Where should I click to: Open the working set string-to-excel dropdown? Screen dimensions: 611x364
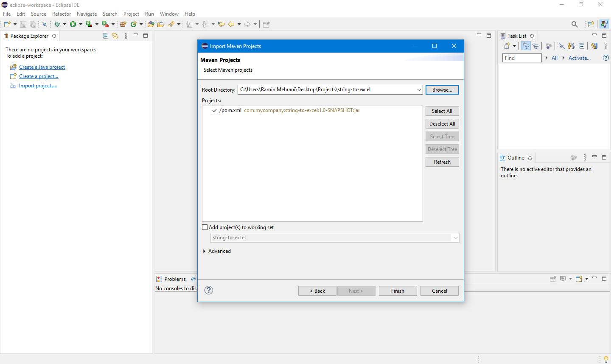pos(455,238)
